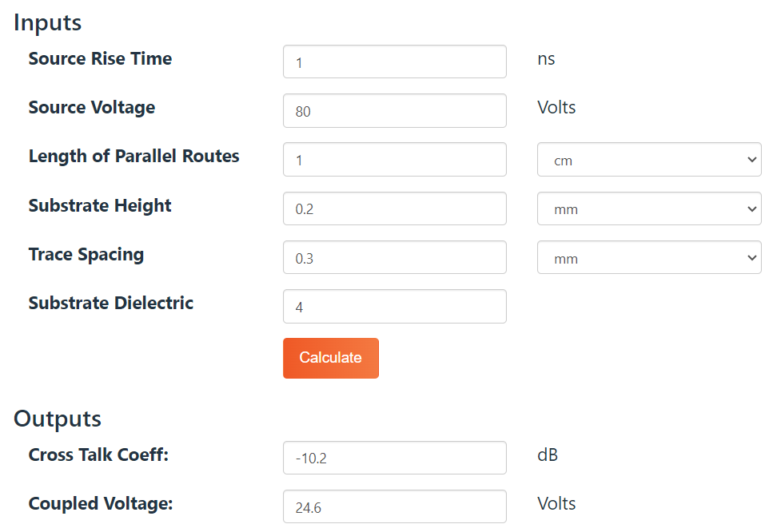Viewport: 773px width, 532px height.
Task: Click into the Source Voltage input box
Action: pyautogui.click(x=394, y=111)
